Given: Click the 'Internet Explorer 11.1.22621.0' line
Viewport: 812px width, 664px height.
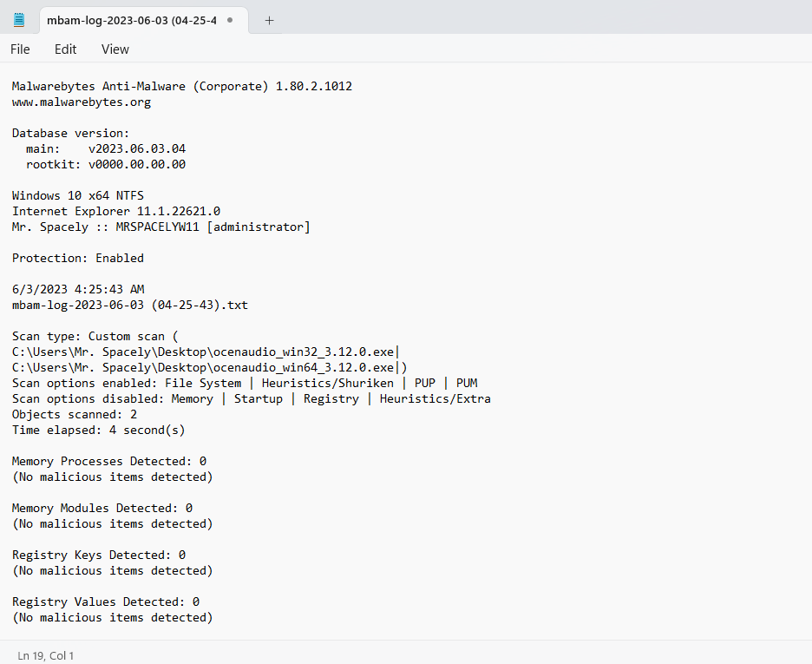Looking at the screenshot, I should point(116,211).
